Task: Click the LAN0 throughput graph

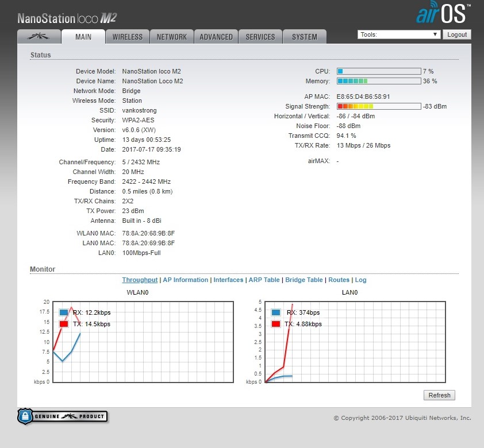Action: pyautogui.click(x=355, y=342)
